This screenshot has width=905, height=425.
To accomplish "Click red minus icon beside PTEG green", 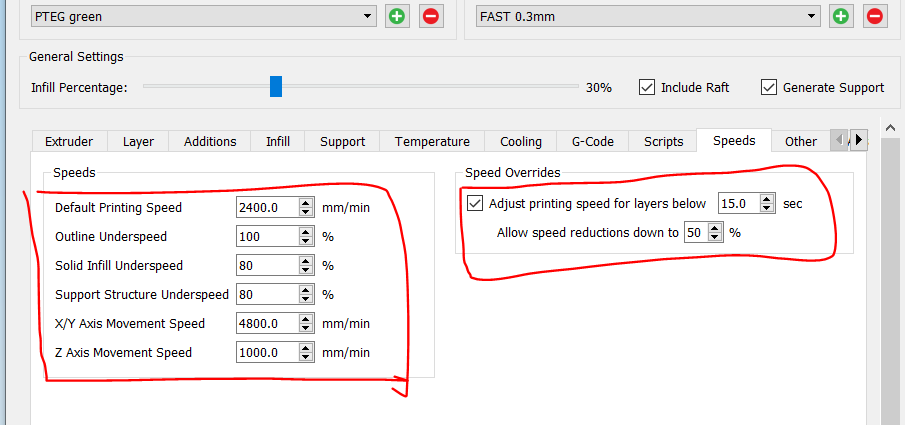I will tap(431, 16).
